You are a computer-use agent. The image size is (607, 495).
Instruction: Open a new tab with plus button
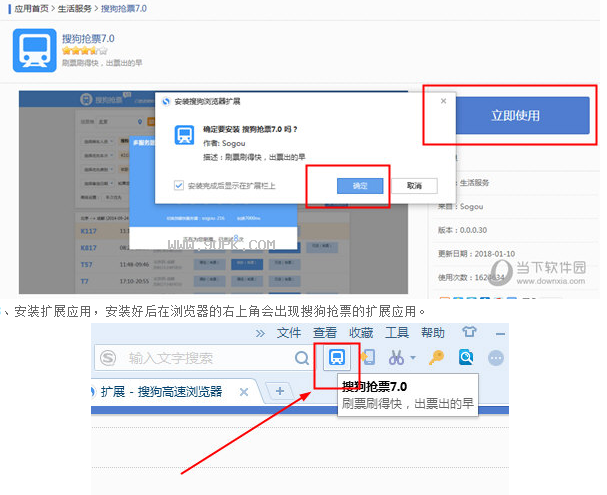point(280,391)
